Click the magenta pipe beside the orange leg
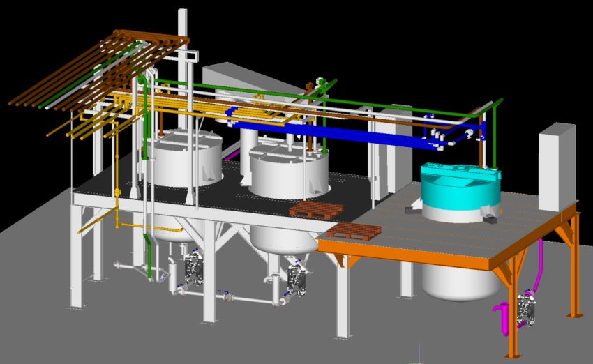Viewport: 593px width, 364px height. coord(539,265)
